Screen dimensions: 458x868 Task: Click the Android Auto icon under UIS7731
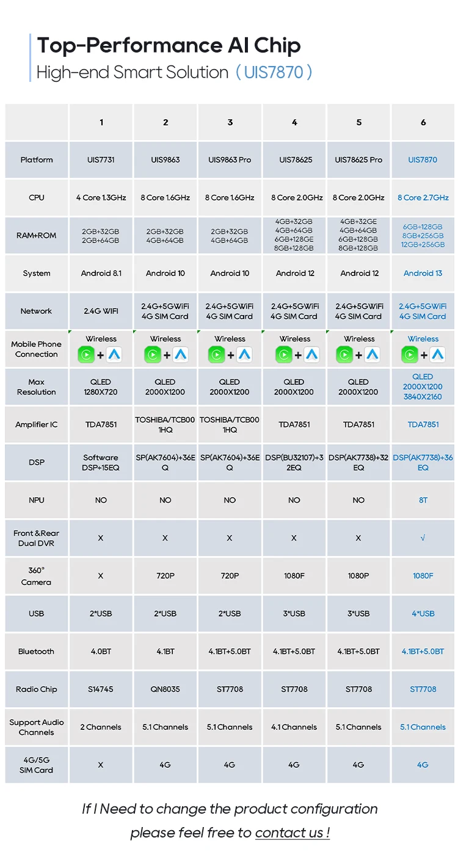[115, 355]
